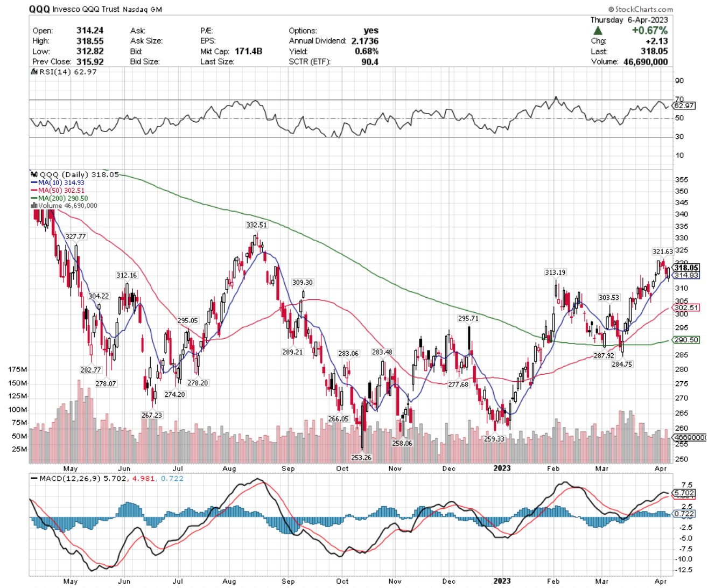Click the High value 318.55
This screenshot has height=588, width=715.
[90, 41]
